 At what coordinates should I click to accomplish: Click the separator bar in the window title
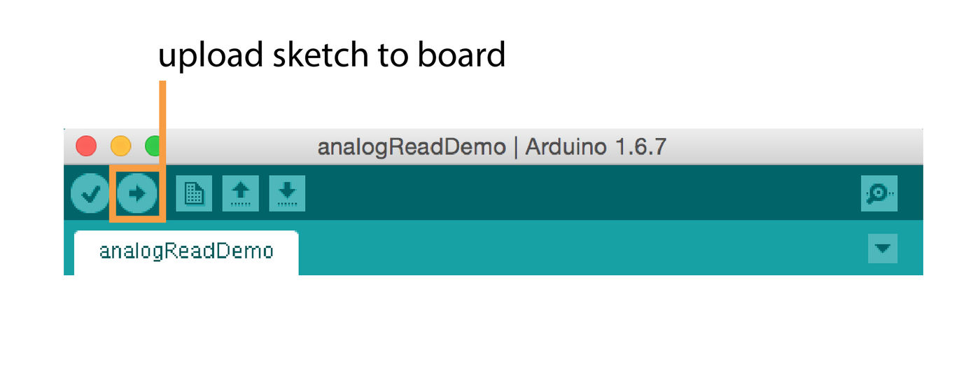[515, 147]
